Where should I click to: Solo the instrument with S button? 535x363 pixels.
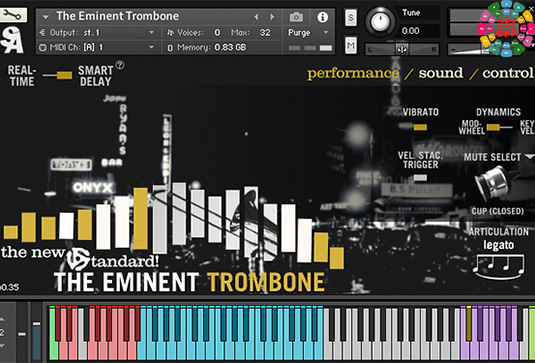pos(351,17)
